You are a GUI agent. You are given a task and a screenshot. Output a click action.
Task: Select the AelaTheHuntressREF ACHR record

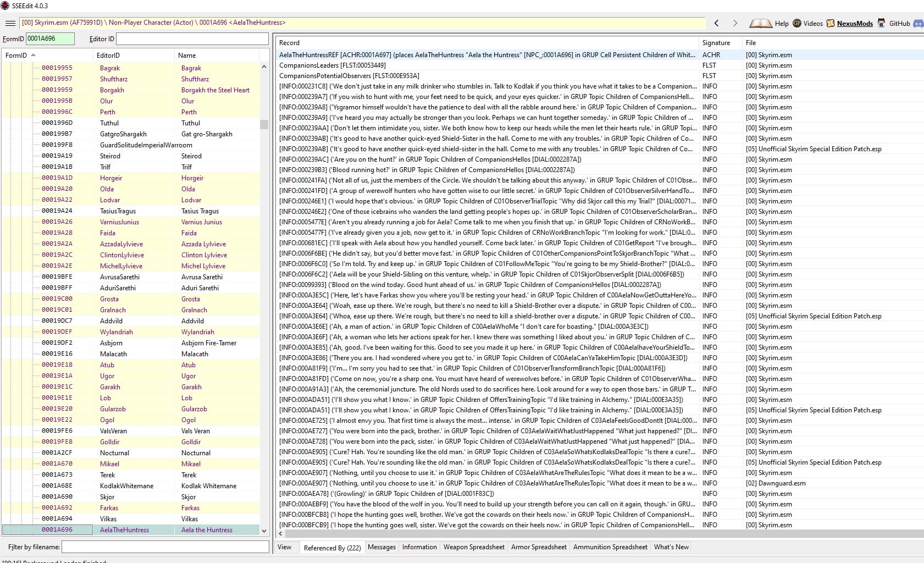[x=600, y=54]
